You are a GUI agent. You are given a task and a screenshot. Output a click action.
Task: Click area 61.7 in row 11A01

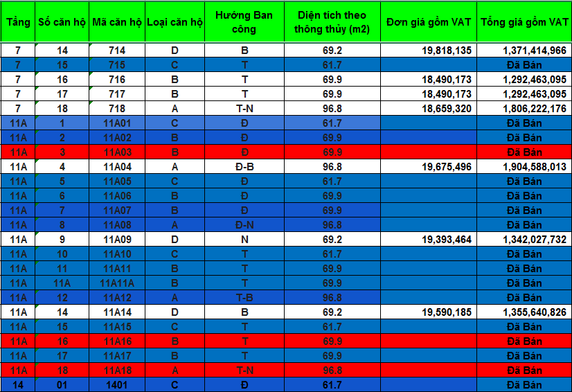click(x=332, y=123)
